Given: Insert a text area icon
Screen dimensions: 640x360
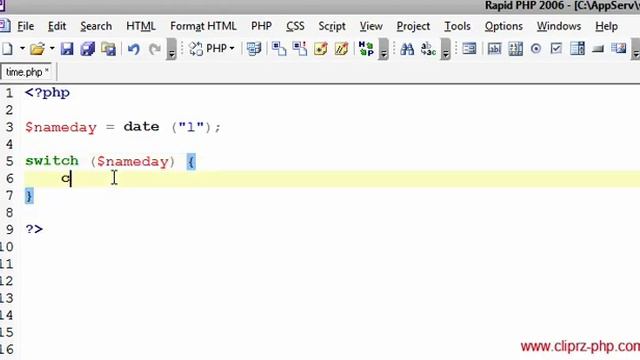Looking at the screenshot, I should click(516, 49).
